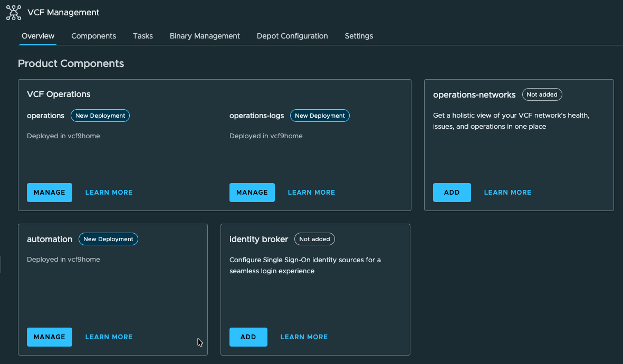Click Manage button for automation

click(x=50, y=337)
